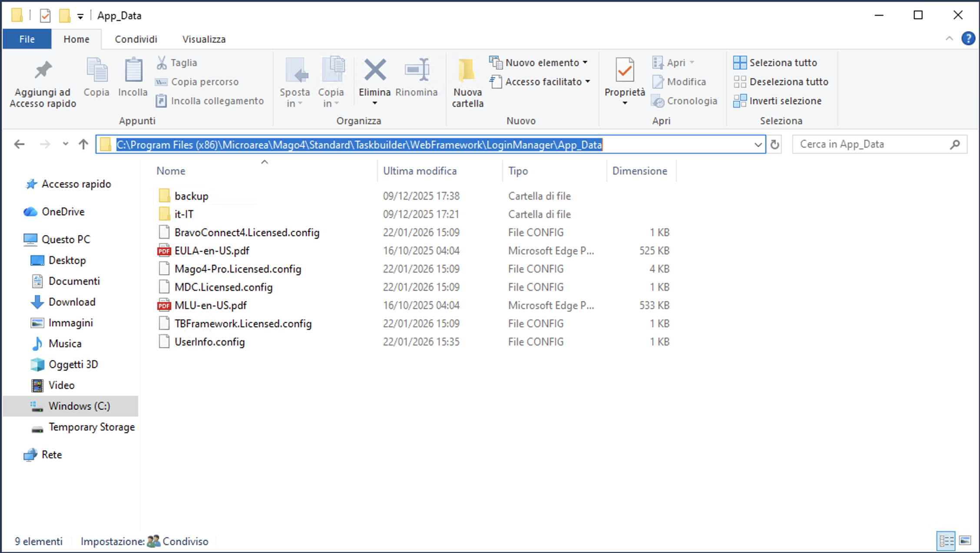Image resolution: width=980 pixels, height=553 pixels.
Task: Click Incolla collegamento
Action: 210,101
